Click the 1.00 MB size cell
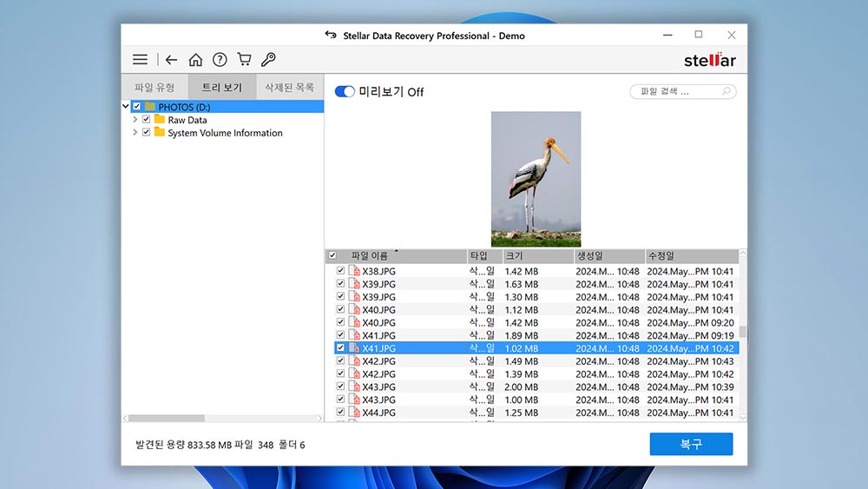This screenshot has width=868, height=489. click(x=522, y=400)
